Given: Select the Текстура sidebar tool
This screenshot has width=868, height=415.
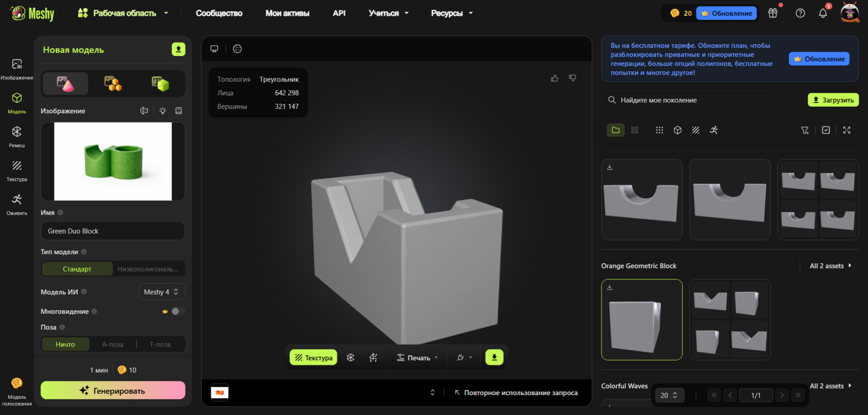Looking at the screenshot, I should coord(17,170).
